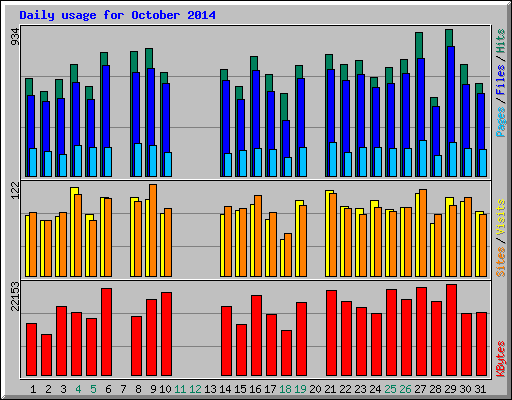Select weekend day 4 on the axis
This screenshot has width=512, height=400.
pos(78,389)
